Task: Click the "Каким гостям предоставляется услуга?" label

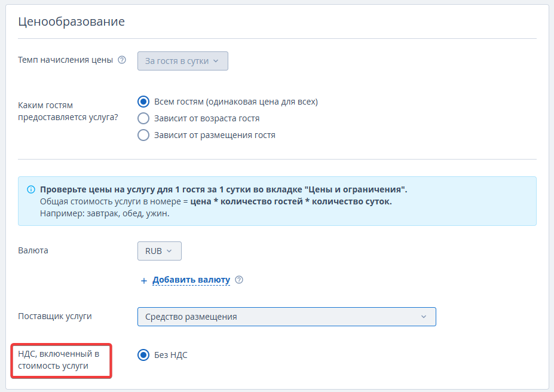Action: (x=68, y=111)
